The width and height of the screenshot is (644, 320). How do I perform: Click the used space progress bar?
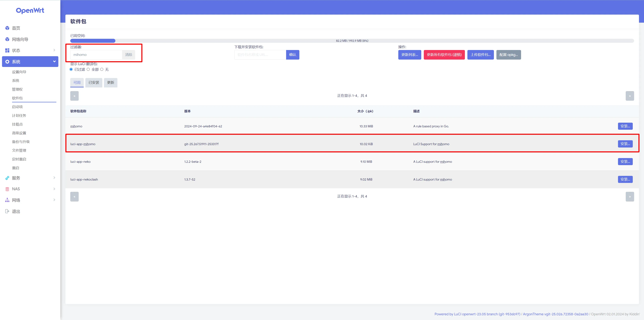coord(352,41)
